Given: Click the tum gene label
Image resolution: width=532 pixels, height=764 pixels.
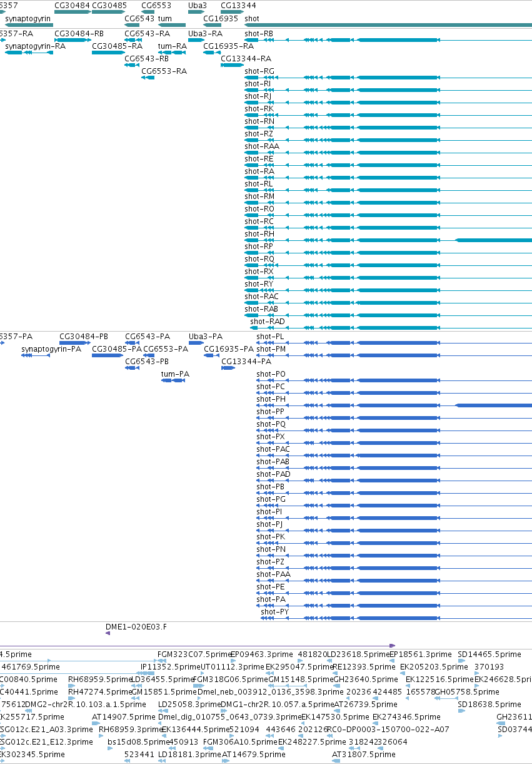Looking at the screenshot, I should tap(165, 19).
